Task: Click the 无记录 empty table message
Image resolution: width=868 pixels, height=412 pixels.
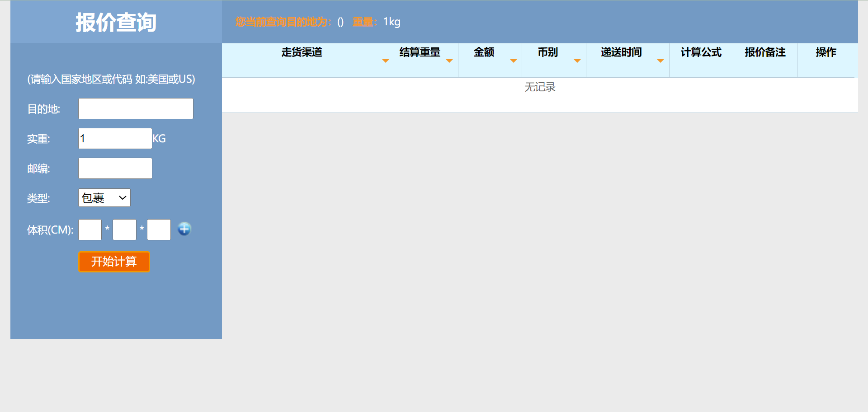Action: click(540, 87)
